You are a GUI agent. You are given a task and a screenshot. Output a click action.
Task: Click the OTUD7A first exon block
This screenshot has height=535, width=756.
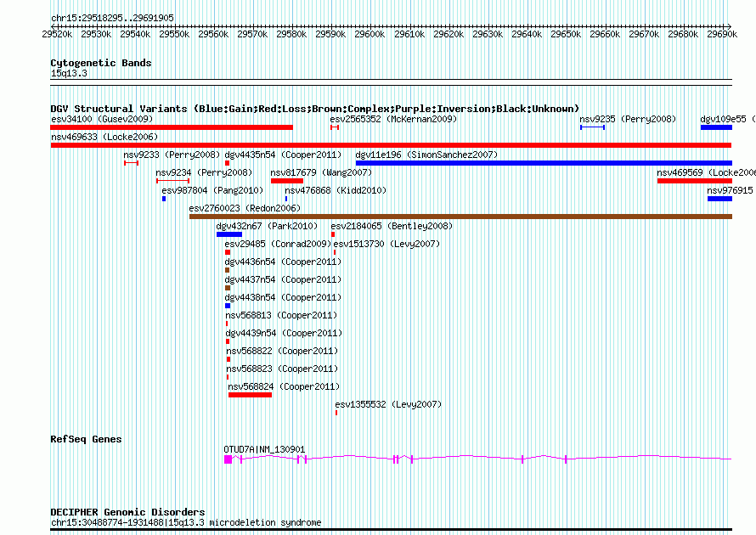(228, 459)
